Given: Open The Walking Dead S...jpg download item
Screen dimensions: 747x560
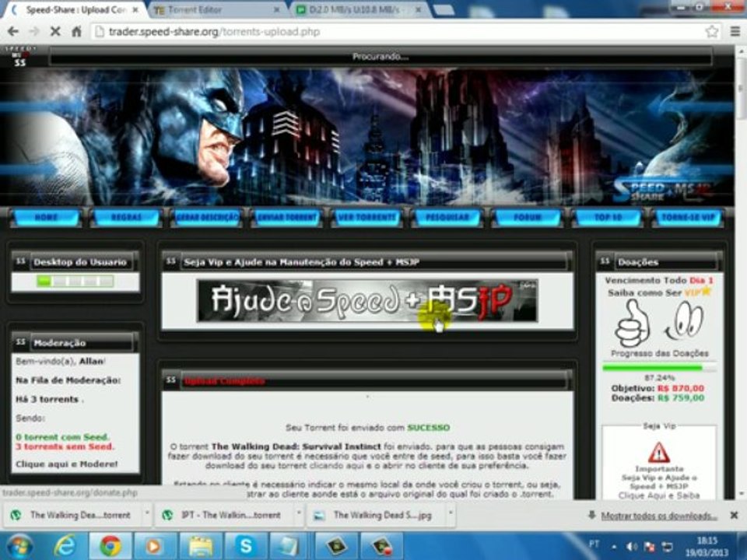Looking at the screenshot, I should pyautogui.click(x=375, y=515).
